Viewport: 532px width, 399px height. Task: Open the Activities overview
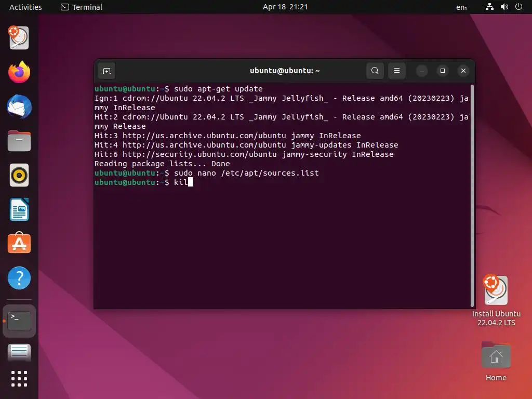coord(25,7)
